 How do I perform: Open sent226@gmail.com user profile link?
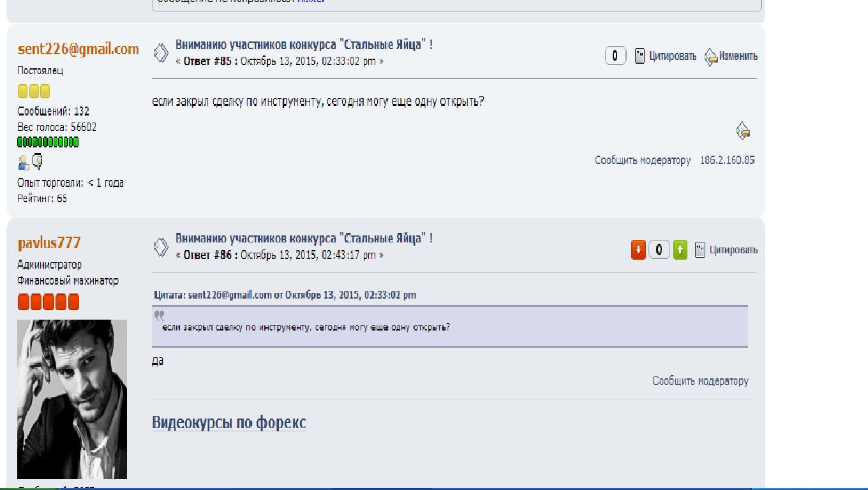[78, 49]
